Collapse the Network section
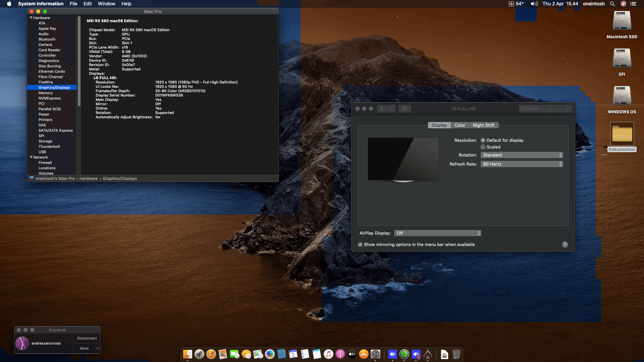The image size is (644, 362). point(31,157)
